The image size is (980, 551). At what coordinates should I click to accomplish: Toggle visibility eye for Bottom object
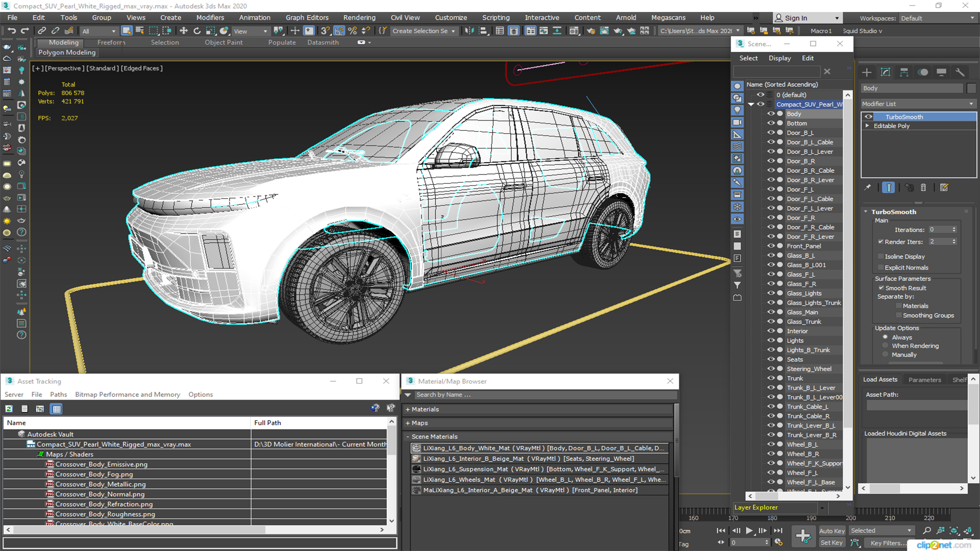[x=771, y=123]
